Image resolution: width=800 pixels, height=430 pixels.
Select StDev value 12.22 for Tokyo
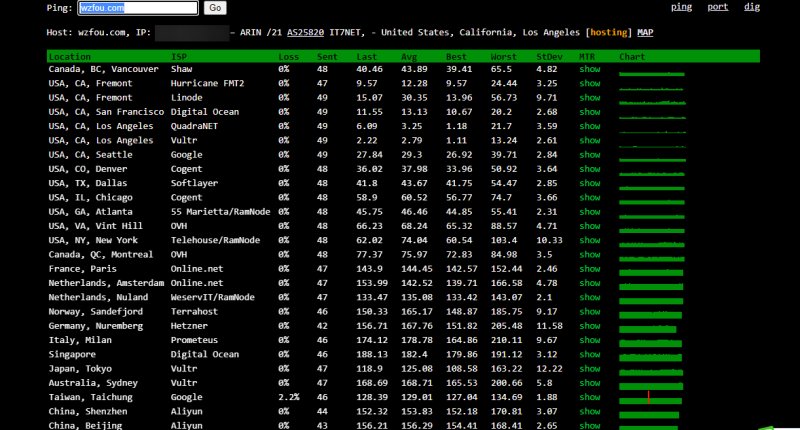[549, 369]
